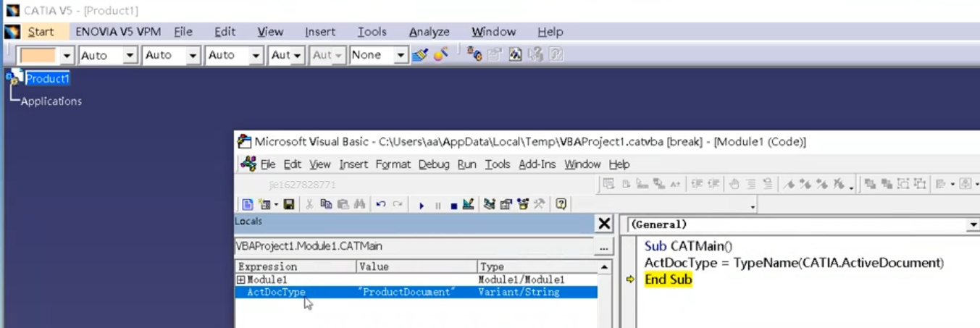
Task: Toggle Design Mode icon
Action: [468, 204]
